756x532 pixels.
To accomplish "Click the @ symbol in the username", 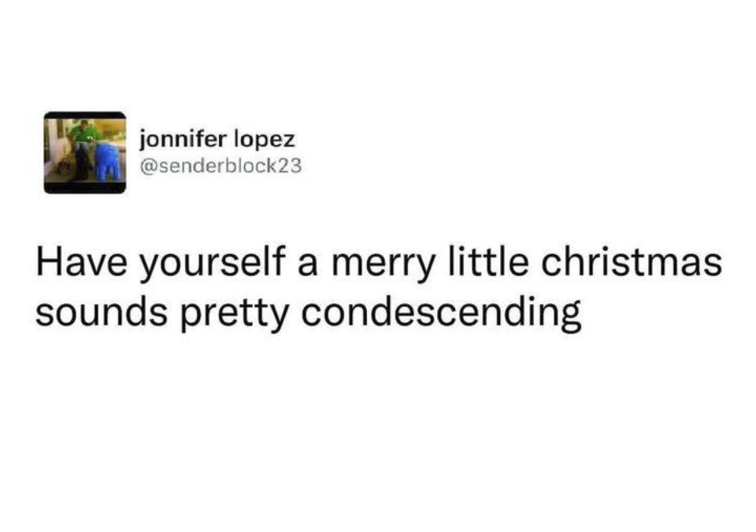I will point(146,166).
